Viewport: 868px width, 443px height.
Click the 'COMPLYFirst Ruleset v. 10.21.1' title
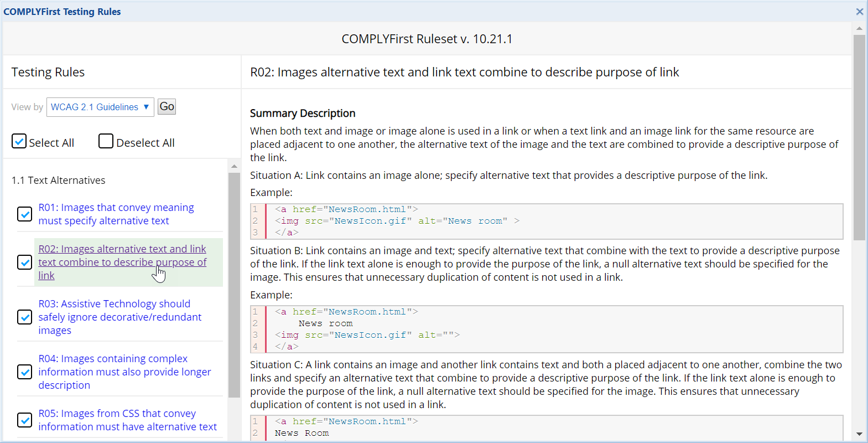[427, 39]
